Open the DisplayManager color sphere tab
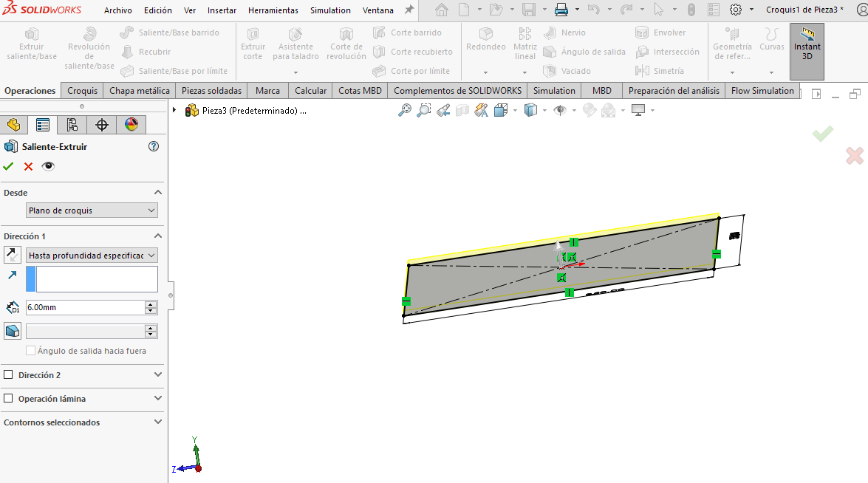868x483 pixels. coord(131,125)
